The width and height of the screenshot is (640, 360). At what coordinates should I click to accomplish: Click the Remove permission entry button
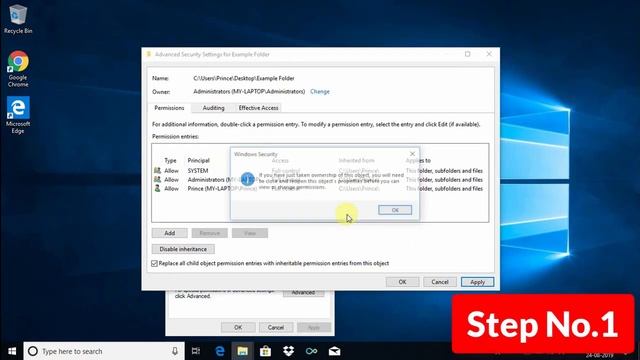(x=209, y=233)
